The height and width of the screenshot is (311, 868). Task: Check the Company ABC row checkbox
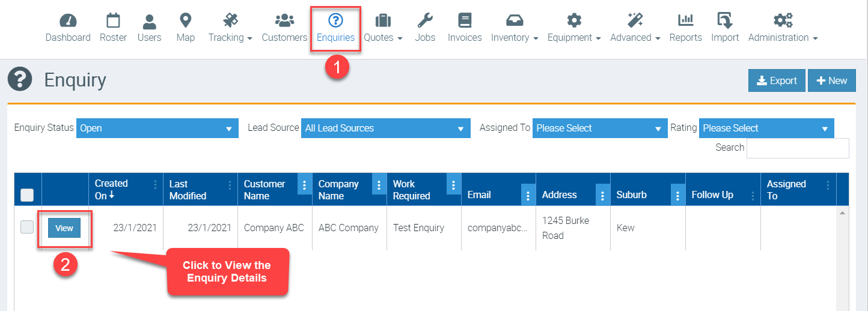27,227
